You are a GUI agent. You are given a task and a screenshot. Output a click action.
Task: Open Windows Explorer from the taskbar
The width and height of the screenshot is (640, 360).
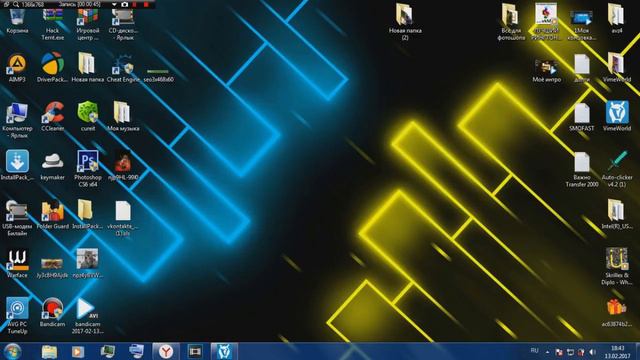[x=49, y=351]
